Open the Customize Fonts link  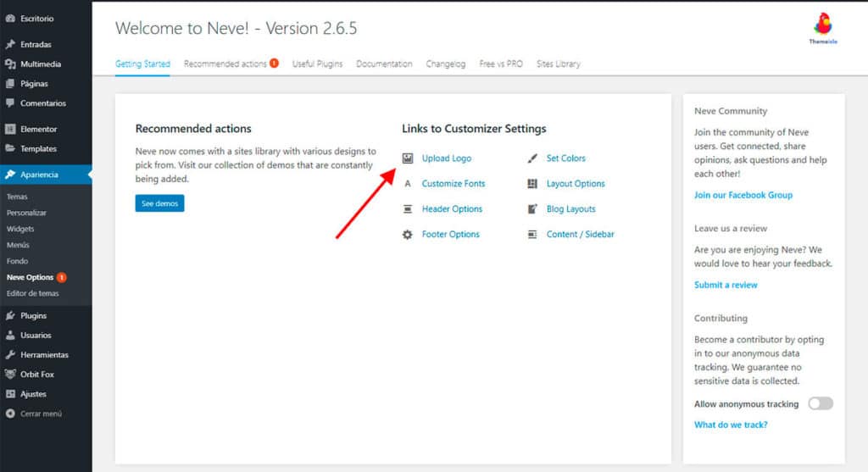[x=453, y=184]
